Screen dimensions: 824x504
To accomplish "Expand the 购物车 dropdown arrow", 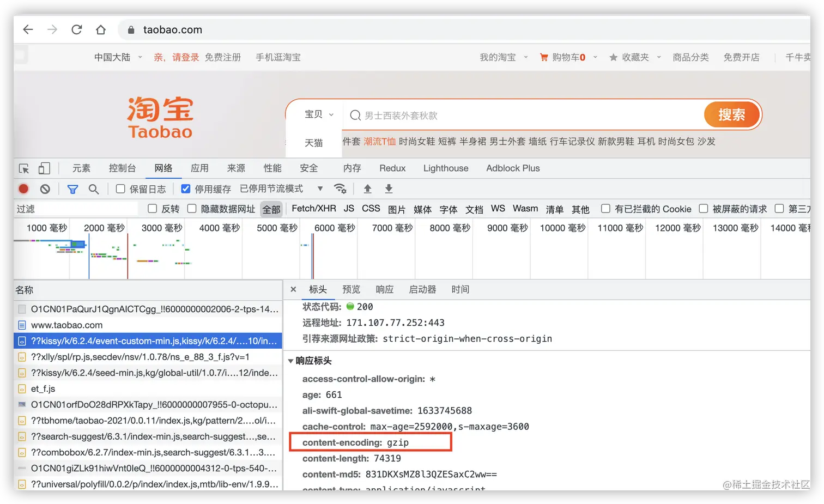I will pos(595,57).
